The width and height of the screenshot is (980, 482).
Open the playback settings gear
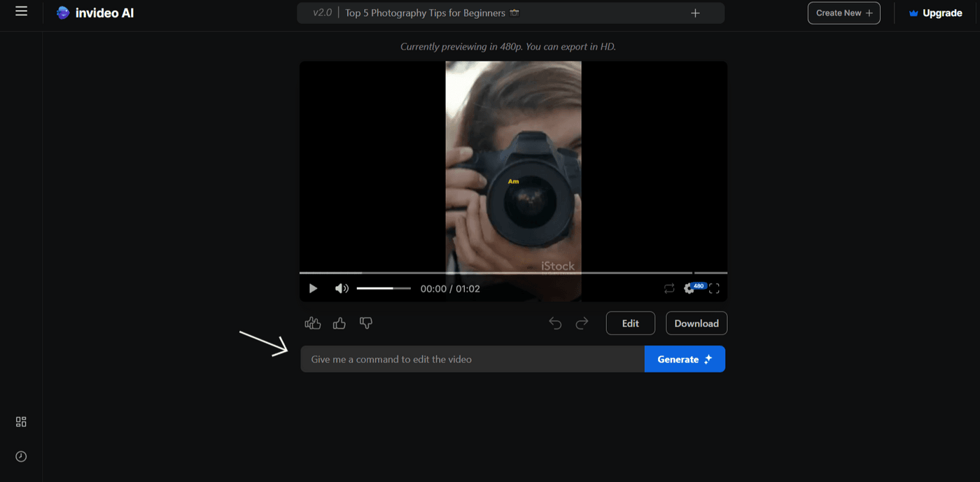point(688,288)
